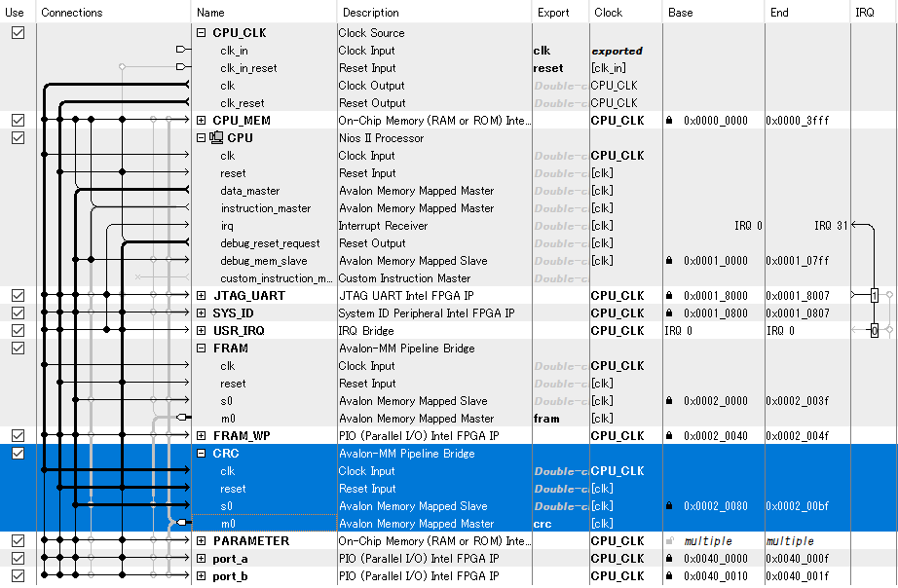Expand the port_b component
Viewport: 898px width, 588px height.
coord(201,576)
